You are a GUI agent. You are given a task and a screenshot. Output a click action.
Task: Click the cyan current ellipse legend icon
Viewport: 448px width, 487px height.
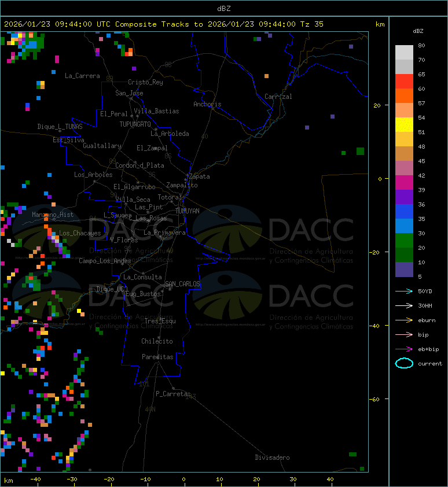coord(404,363)
